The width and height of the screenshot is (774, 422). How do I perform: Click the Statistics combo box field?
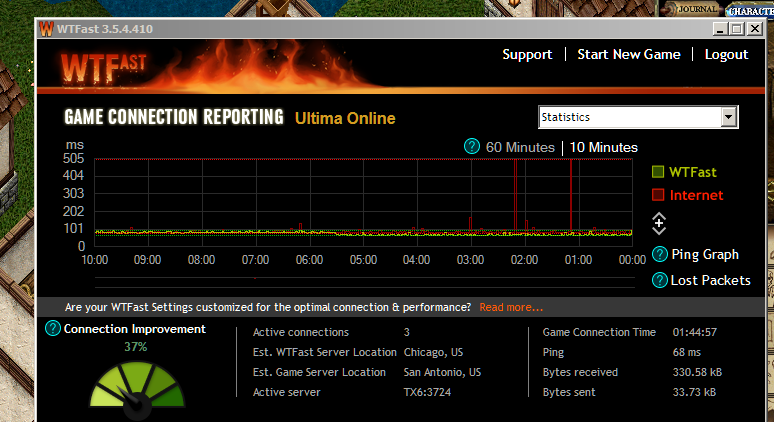click(x=638, y=117)
